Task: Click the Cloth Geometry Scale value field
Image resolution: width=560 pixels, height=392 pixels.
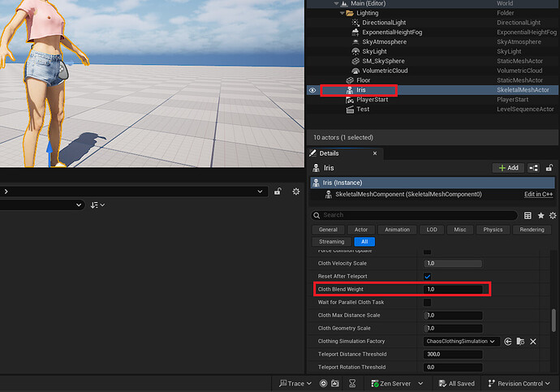Action: (x=453, y=329)
